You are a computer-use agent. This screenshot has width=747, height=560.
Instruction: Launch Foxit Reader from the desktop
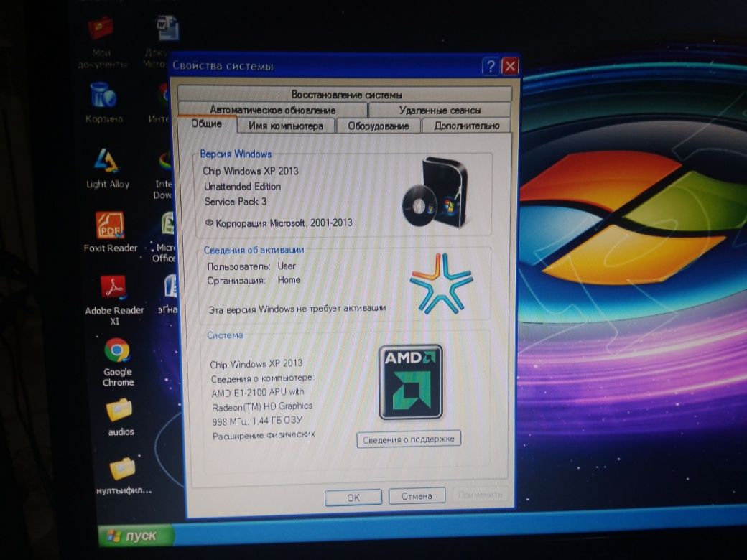(x=110, y=231)
